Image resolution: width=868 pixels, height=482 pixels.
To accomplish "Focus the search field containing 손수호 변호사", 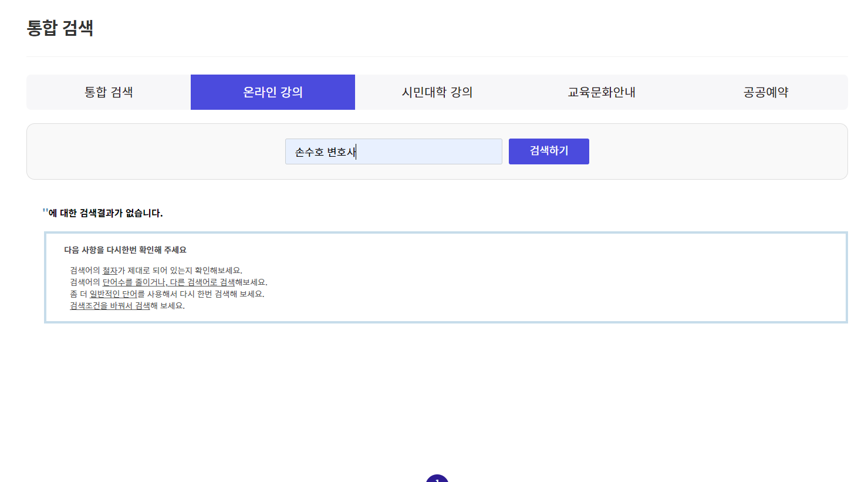I will tap(394, 151).
